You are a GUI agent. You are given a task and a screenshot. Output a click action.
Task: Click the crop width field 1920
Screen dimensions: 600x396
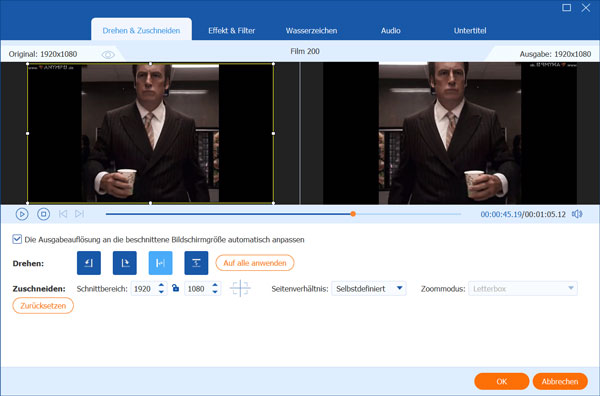[x=144, y=288]
